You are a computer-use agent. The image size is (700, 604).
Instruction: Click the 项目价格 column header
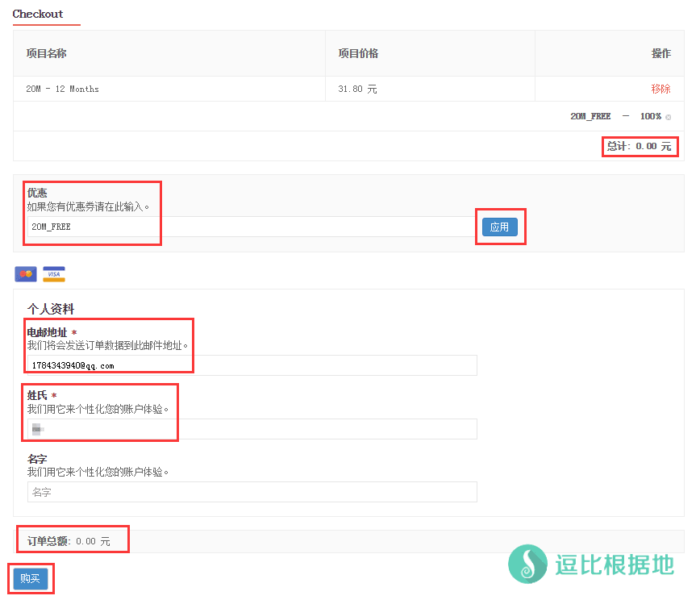[x=358, y=53]
